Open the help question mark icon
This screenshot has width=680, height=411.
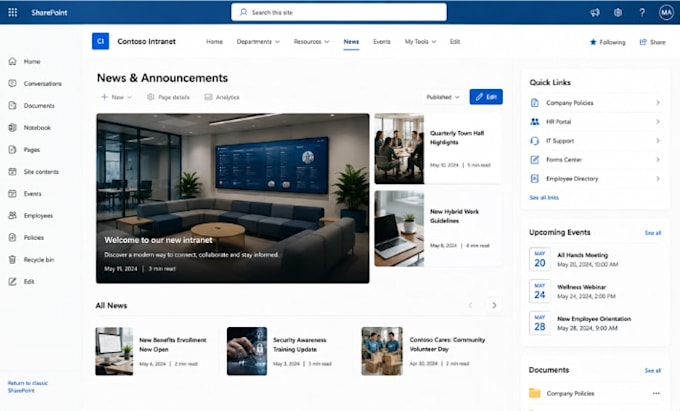click(642, 13)
